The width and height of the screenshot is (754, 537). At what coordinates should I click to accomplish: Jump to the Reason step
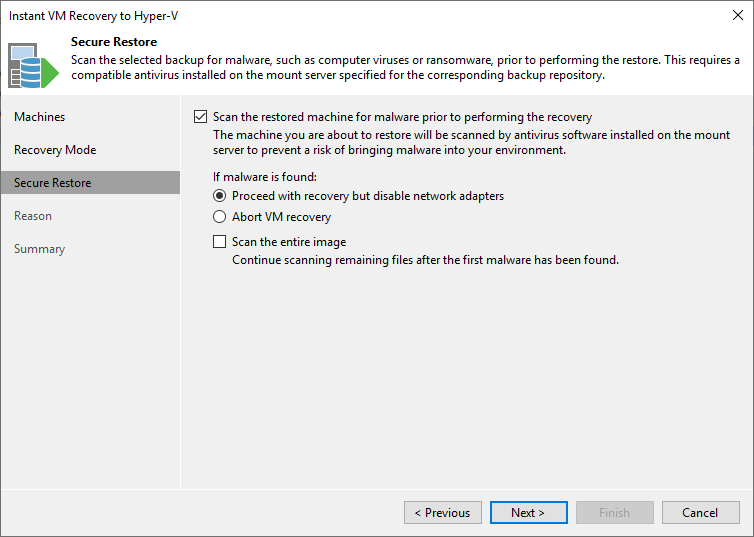(x=33, y=216)
